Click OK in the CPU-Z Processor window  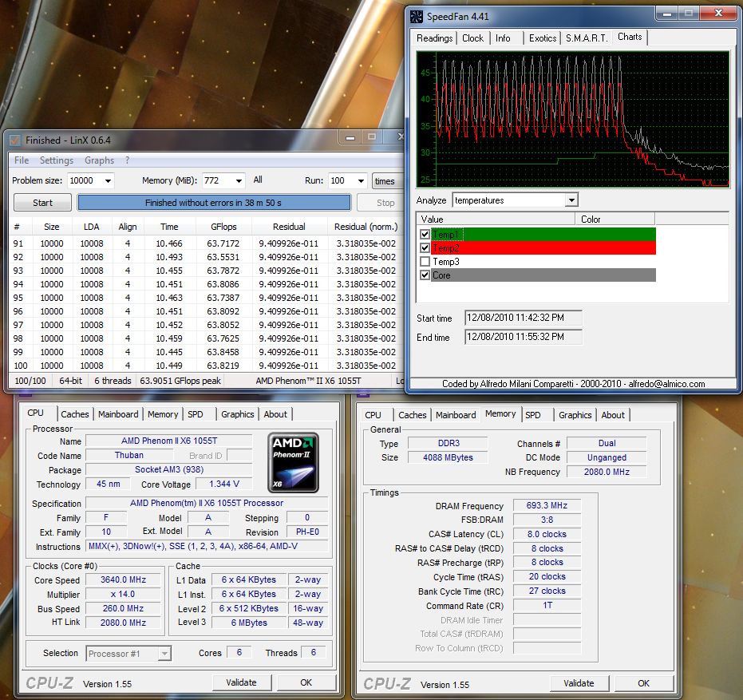click(306, 682)
